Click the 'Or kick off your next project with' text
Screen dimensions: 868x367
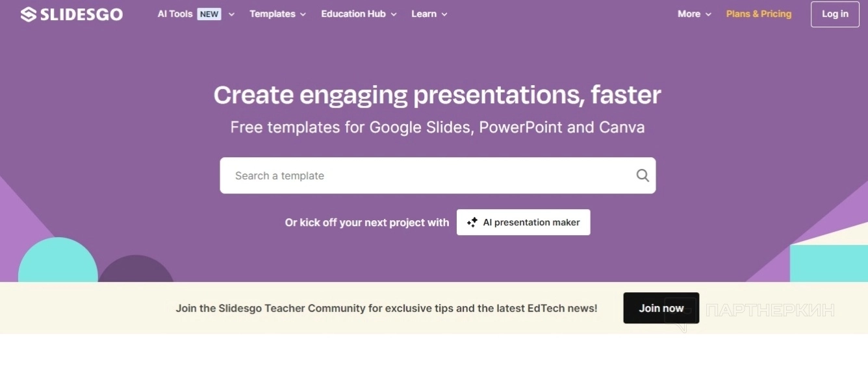[x=366, y=222]
